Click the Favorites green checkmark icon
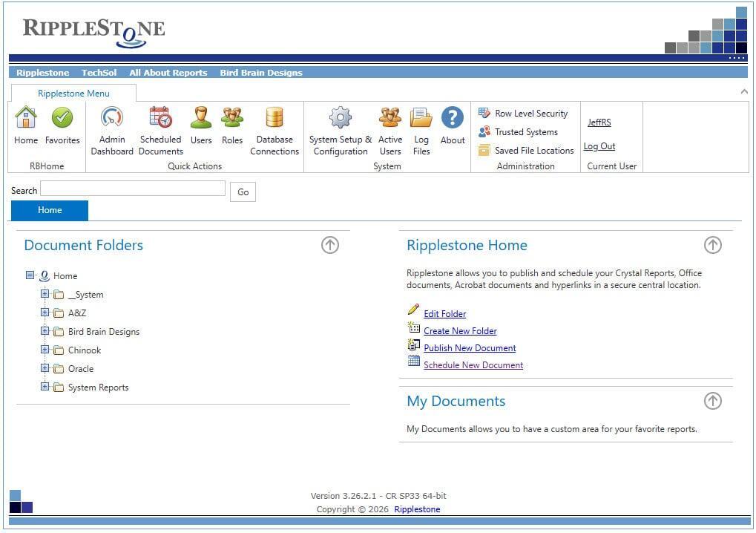Image resolution: width=756 pixels, height=533 pixels. tap(62, 118)
